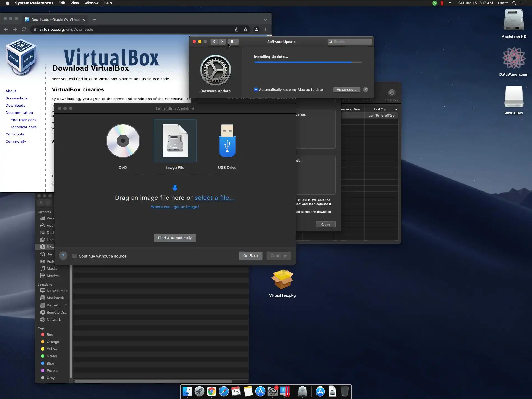Select the USB Drive source icon
Image resolution: width=532 pixels, height=399 pixels.
click(227, 141)
